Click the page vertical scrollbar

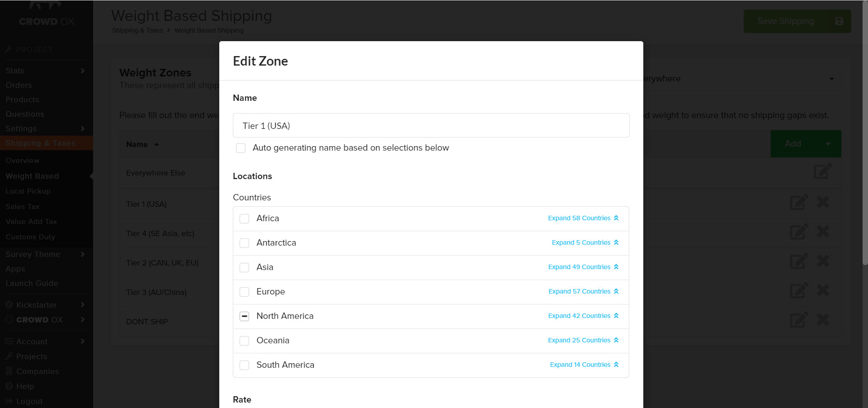[x=865, y=136]
